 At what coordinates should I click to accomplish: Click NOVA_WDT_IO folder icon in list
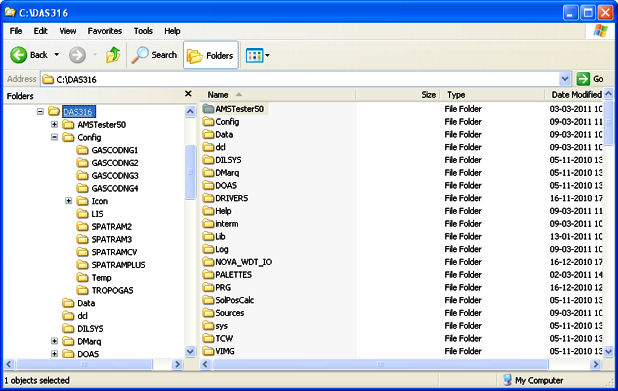pos(208,262)
